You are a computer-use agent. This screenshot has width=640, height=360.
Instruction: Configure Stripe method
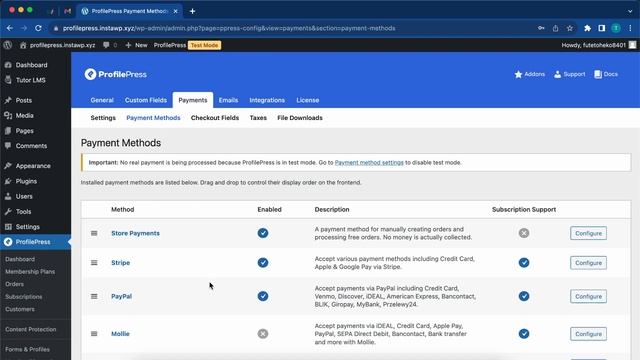coord(588,262)
